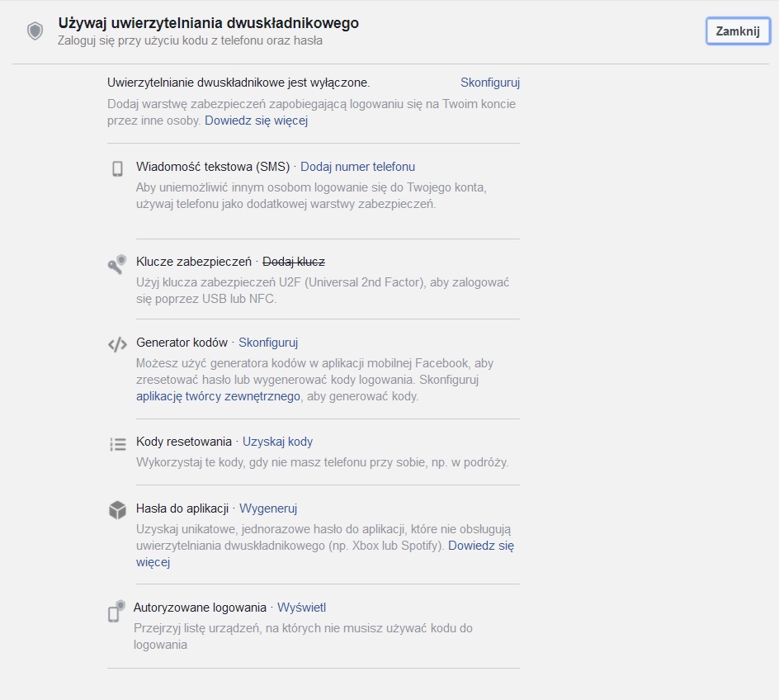Image resolution: width=779 pixels, height=700 pixels.
Task: Click the struck-through Dodaj klucz link
Action: point(294,262)
